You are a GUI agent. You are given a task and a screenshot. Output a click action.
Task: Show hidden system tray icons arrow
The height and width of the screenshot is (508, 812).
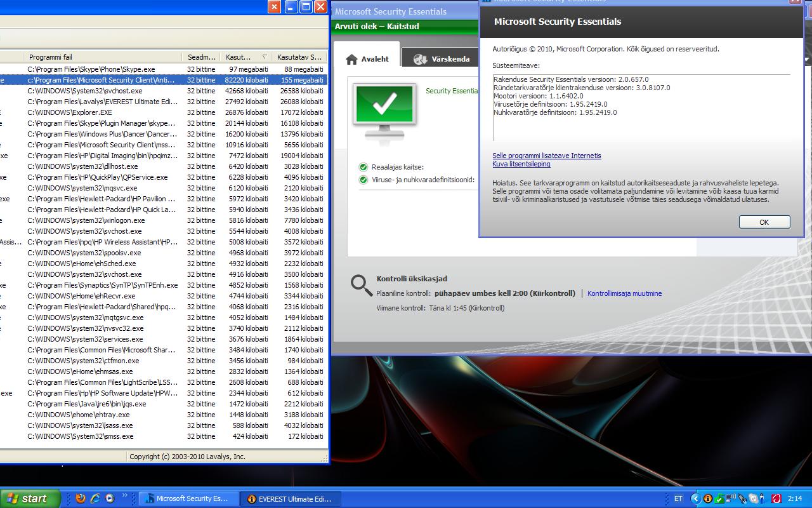tap(696, 498)
